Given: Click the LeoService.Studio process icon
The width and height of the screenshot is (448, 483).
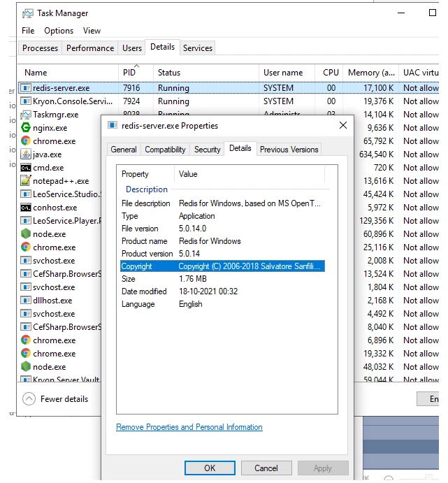Looking at the screenshot, I should 26,194.
